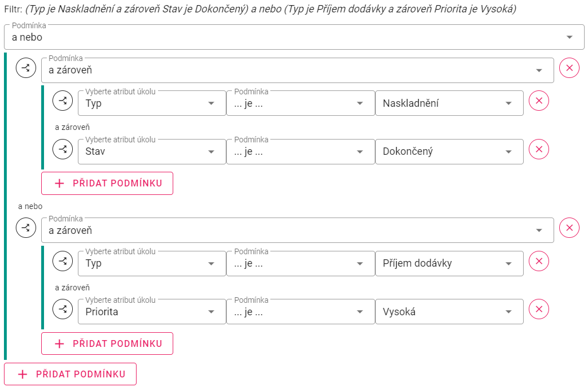Click the branch icon next to the Příjem dodávky row
588x387 pixels.
pos(62,261)
